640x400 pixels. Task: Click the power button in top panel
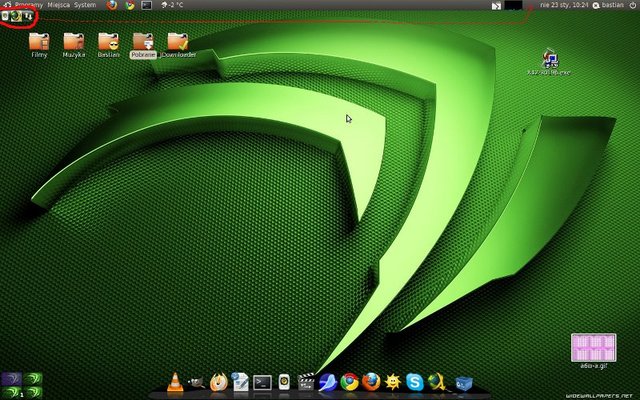pos(632,5)
